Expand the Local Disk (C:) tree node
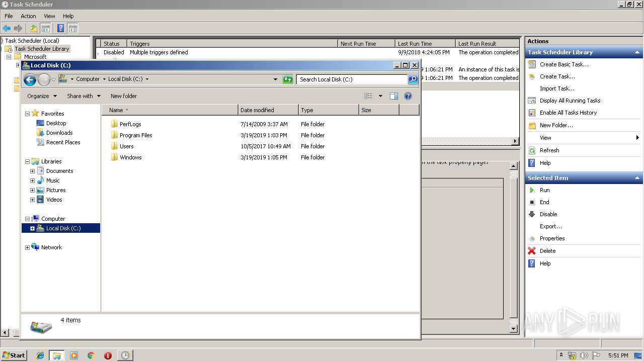This screenshot has height=362, width=644. click(x=32, y=228)
